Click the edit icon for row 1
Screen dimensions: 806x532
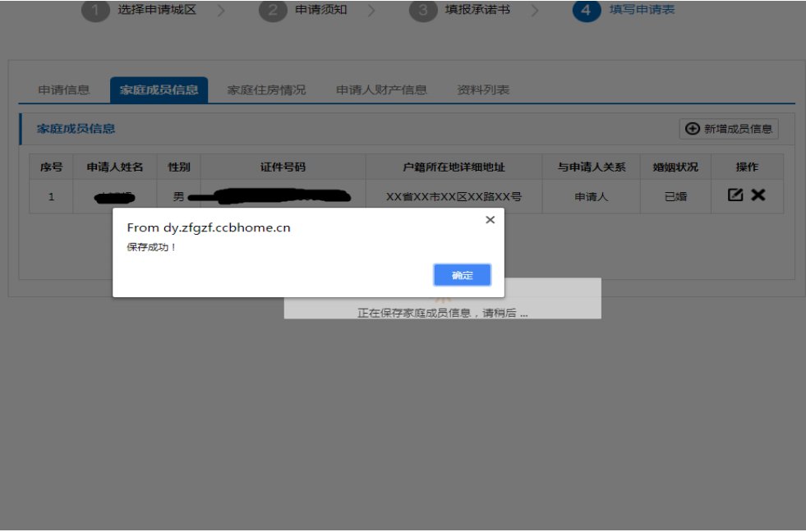pos(735,195)
